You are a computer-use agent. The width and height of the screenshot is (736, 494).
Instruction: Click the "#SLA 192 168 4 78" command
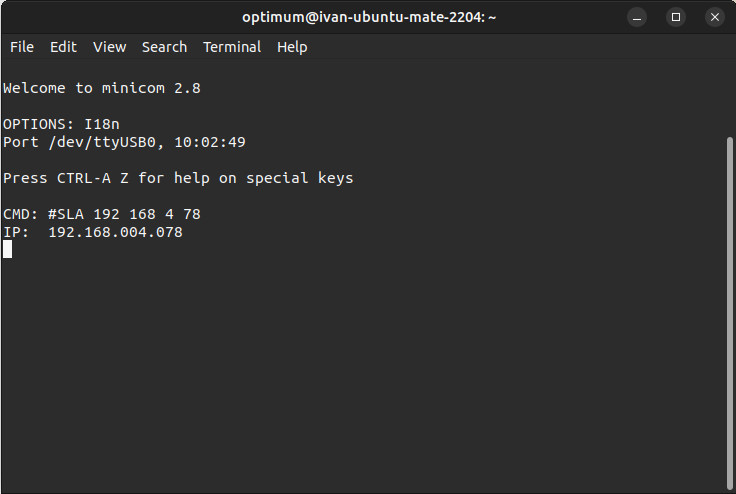[124, 214]
